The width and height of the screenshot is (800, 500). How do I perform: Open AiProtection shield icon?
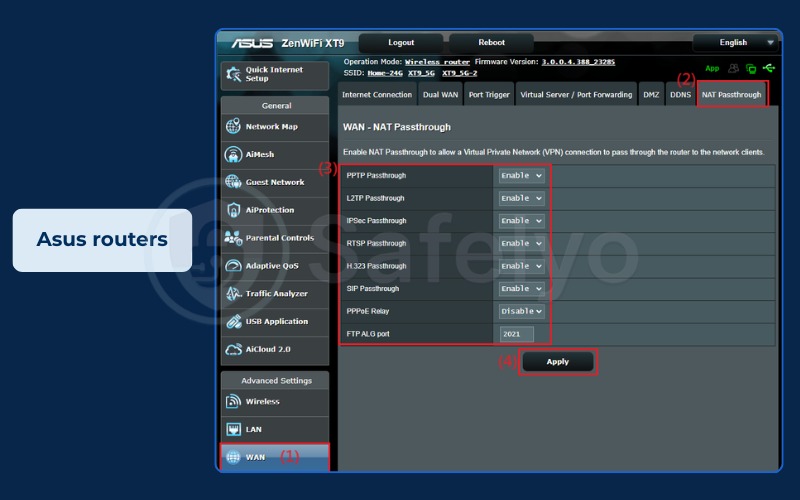(x=233, y=210)
